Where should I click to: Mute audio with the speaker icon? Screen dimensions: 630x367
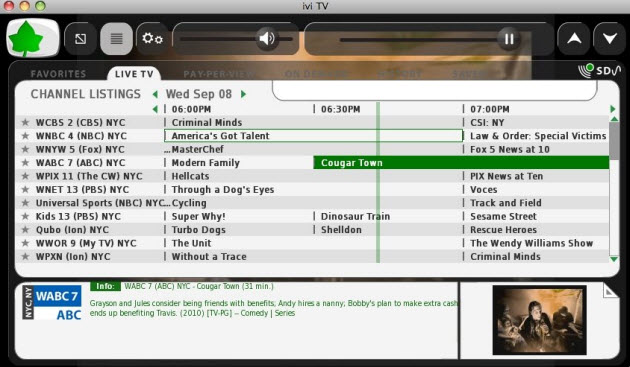(x=266, y=39)
